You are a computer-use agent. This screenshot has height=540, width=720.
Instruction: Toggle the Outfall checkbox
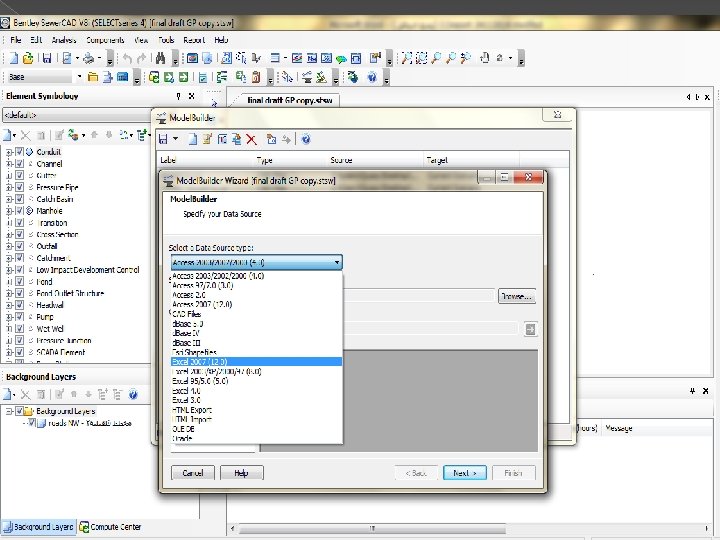click(x=19, y=246)
